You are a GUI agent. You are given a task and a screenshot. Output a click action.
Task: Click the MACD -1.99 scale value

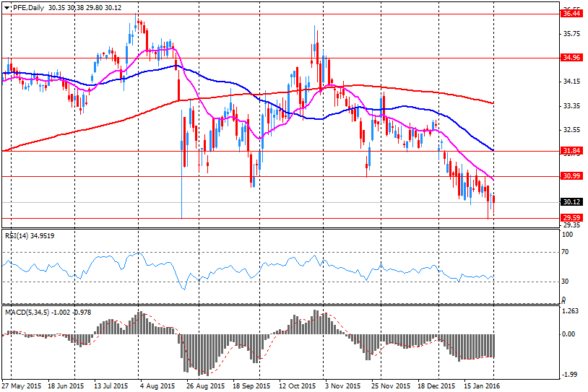click(569, 375)
